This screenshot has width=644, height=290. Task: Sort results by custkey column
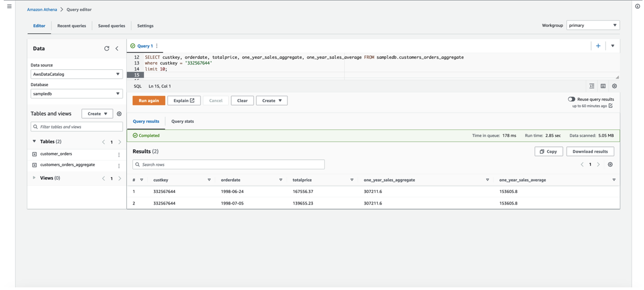coord(209,180)
